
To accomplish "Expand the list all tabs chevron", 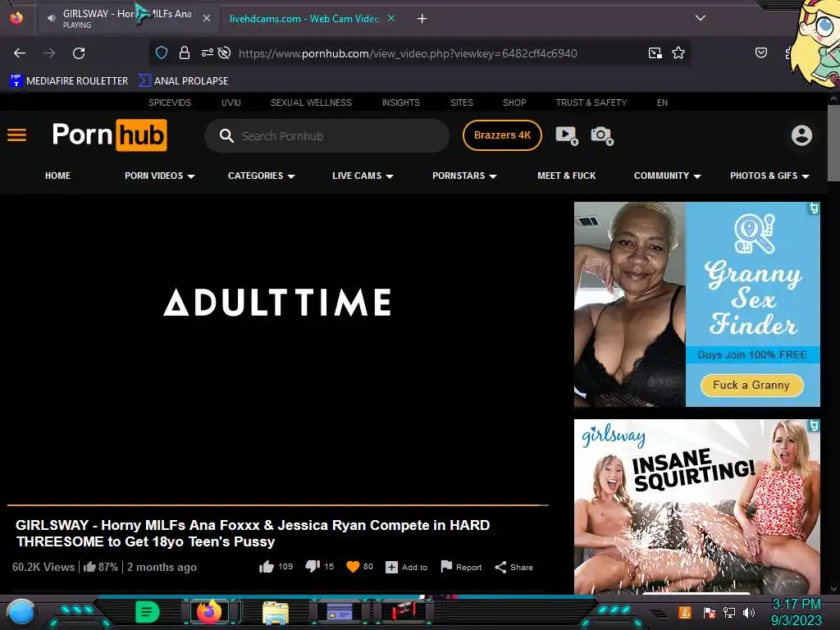I will click(701, 18).
